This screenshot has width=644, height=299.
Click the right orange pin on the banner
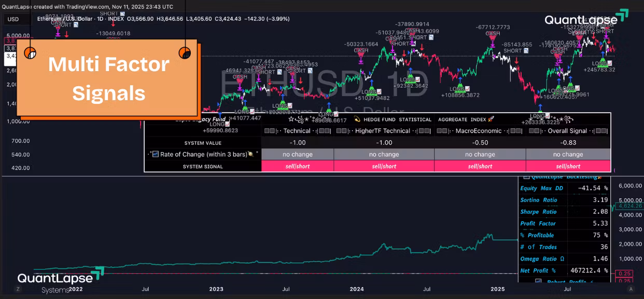(x=185, y=52)
